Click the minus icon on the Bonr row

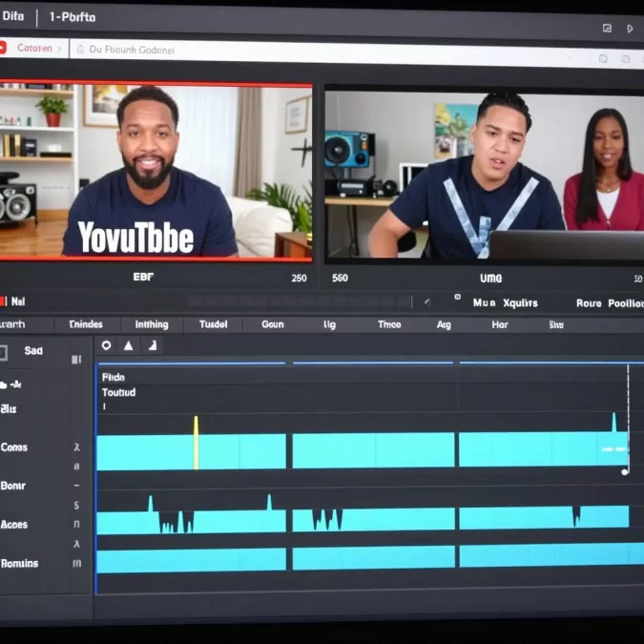pos(76,486)
